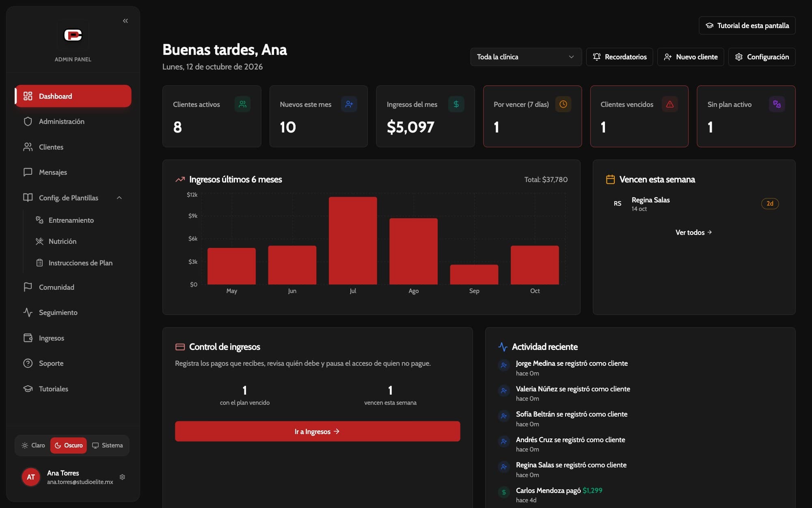The image size is (812, 508).
Task: Open Recordatorios
Action: (x=619, y=57)
